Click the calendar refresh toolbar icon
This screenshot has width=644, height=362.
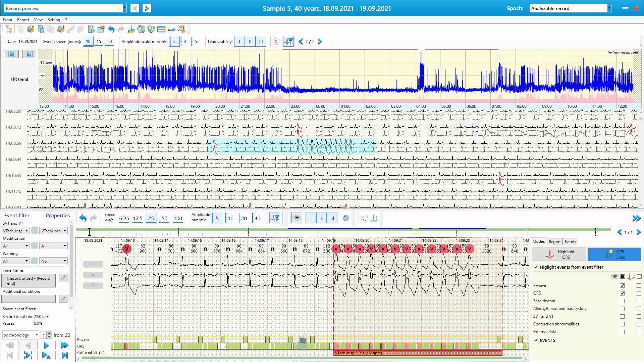coord(141,29)
